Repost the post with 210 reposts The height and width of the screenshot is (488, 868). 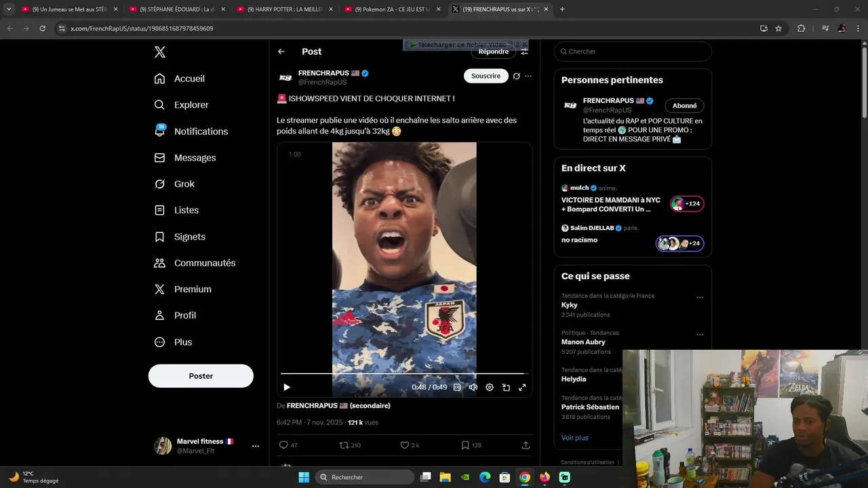(x=350, y=445)
